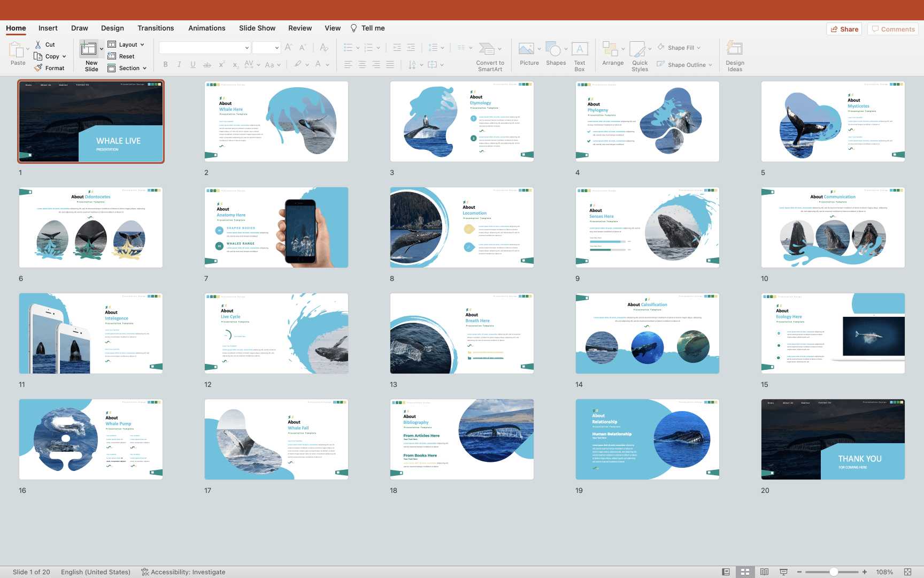Click the zoom slider handle

pos(834,572)
